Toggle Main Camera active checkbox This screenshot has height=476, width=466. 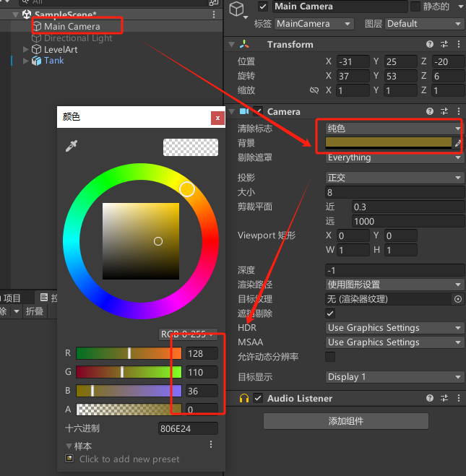pos(263,7)
